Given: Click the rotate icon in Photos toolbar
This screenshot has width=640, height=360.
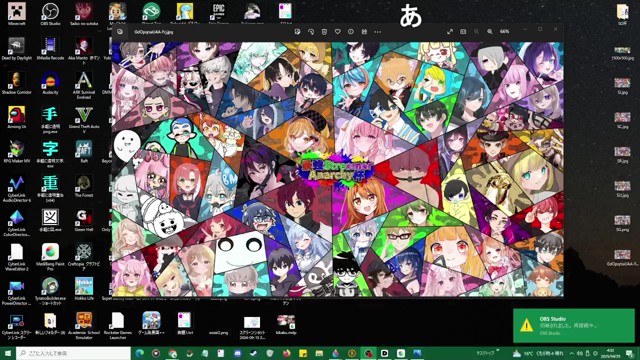Looking at the screenshot, I should [x=311, y=31].
